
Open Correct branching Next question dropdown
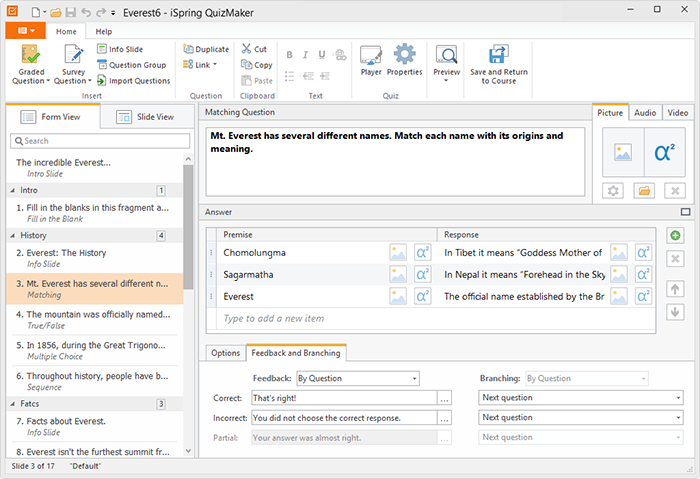pos(580,398)
